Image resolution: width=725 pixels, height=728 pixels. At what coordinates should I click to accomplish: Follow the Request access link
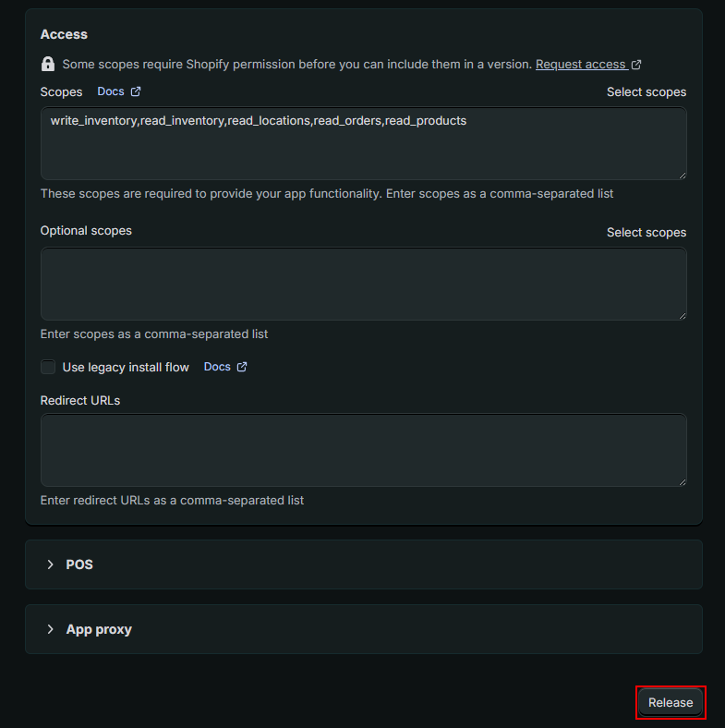tap(580, 64)
